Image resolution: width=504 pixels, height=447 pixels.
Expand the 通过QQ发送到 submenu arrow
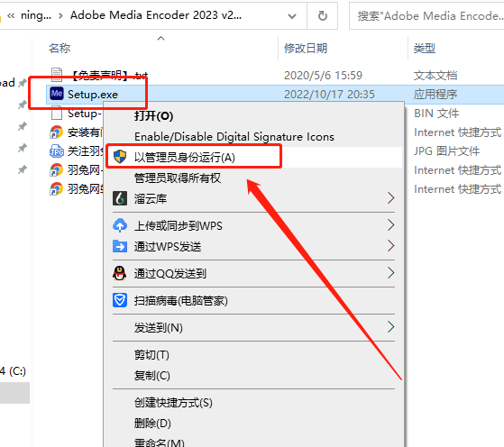click(390, 273)
